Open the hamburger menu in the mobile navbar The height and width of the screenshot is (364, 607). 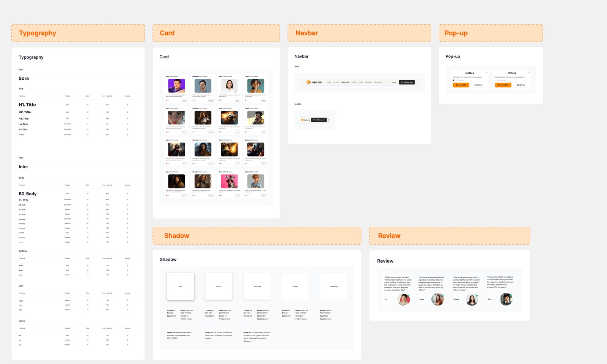point(329,120)
